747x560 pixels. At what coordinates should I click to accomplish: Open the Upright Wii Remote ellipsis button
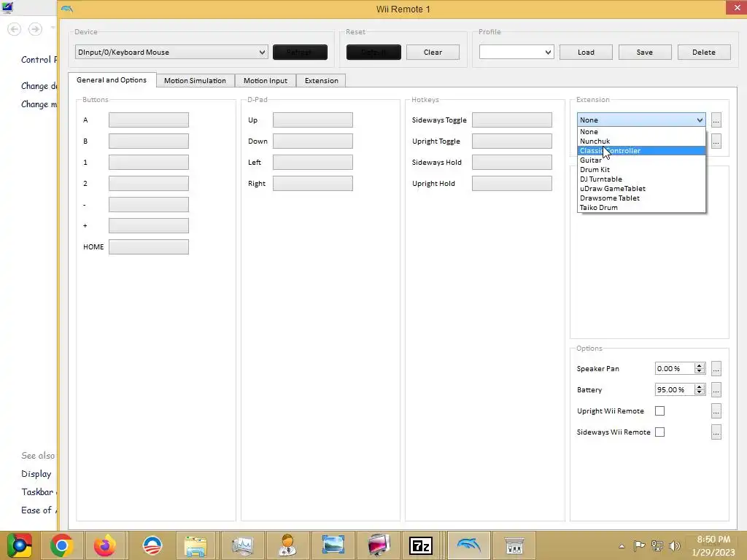[716, 411]
